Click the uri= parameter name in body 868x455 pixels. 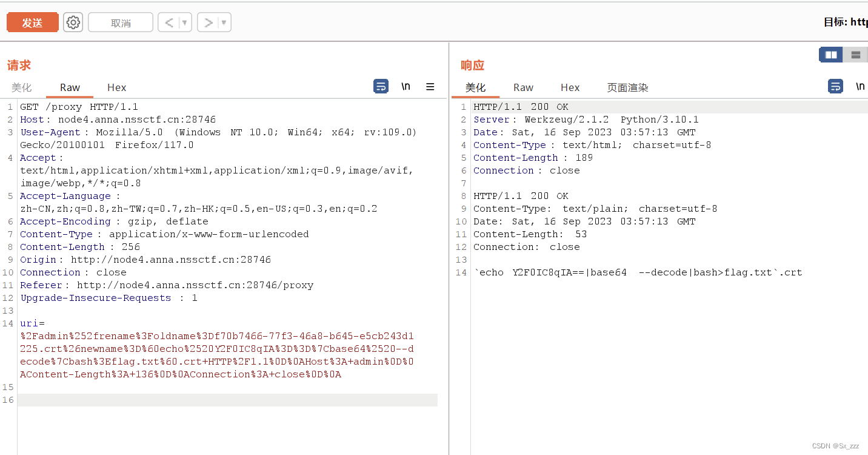pyautogui.click(x=32, y=323)
